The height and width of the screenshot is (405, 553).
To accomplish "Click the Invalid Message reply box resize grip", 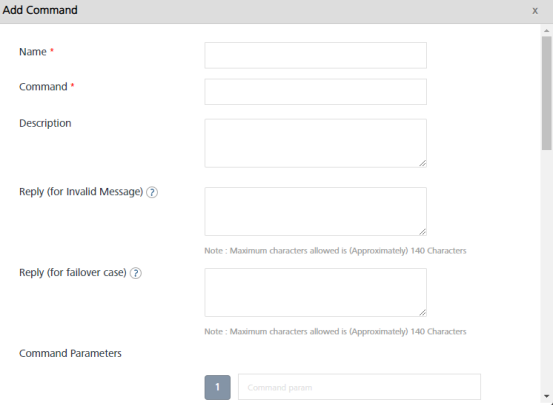I will pyautogui.click(x=423, y=231).
